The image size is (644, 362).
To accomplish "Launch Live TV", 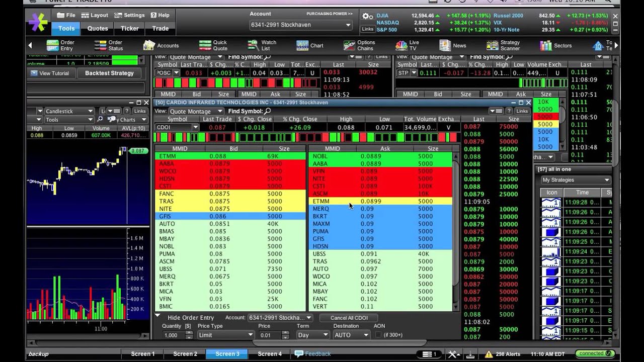I will pos(408,45).
